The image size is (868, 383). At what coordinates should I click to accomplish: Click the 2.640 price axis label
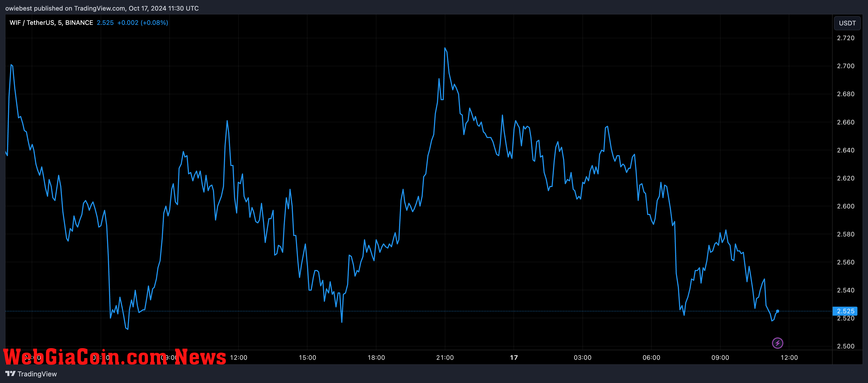tap(846, 150)
